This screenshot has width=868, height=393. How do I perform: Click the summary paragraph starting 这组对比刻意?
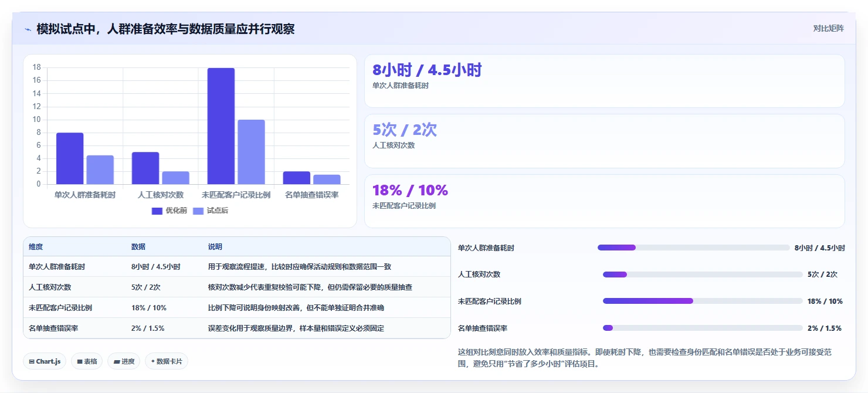(x=645, y=358)
